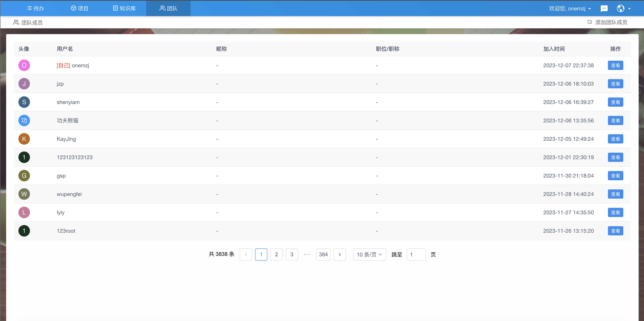Screen dimensions: 644x321
Task: Click the shenyiam avatar circle
Action: point(24,102)
